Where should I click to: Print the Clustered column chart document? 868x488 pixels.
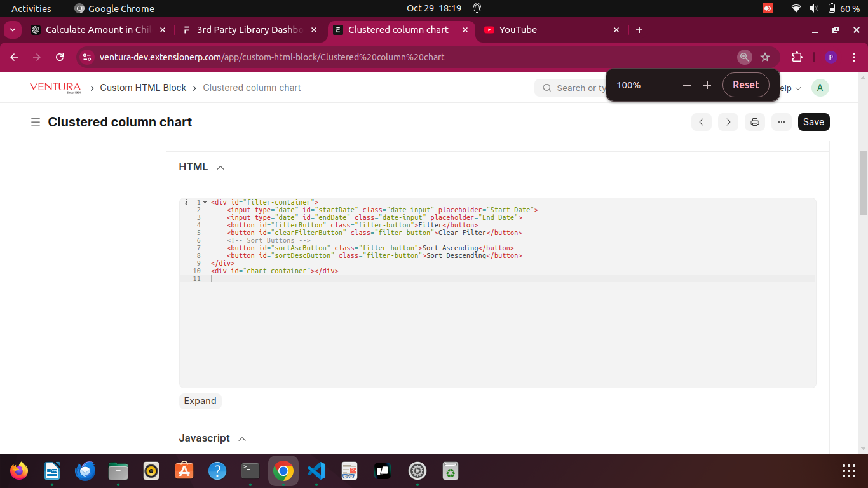pyautogui.click(x=755, y=122)
